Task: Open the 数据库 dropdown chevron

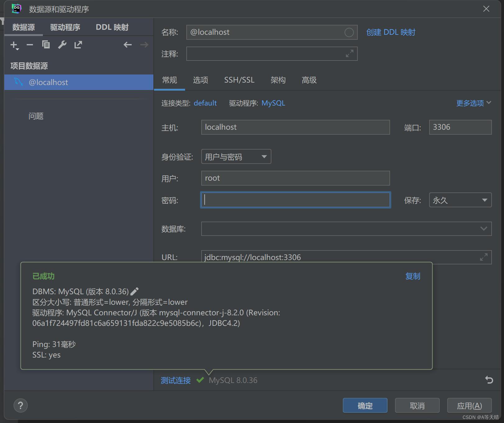Action: (484, 229)
